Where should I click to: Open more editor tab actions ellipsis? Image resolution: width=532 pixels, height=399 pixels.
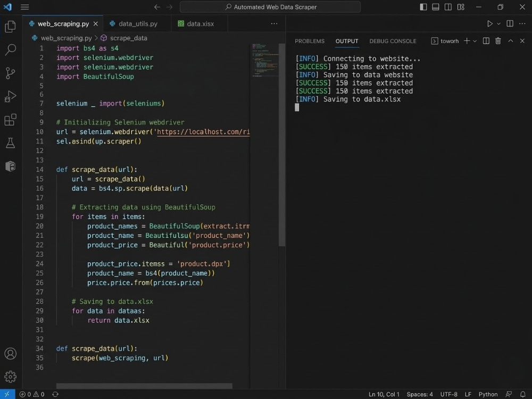coord(274,23)
